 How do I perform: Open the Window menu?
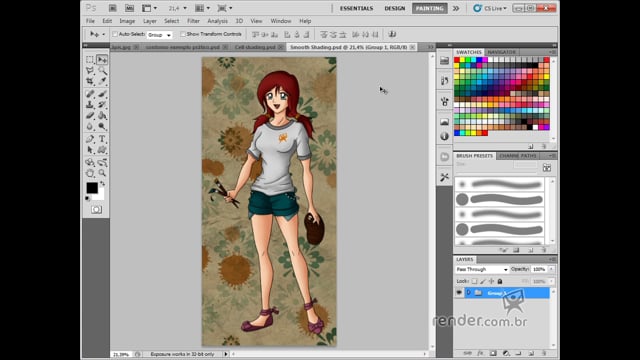(281, 21)
